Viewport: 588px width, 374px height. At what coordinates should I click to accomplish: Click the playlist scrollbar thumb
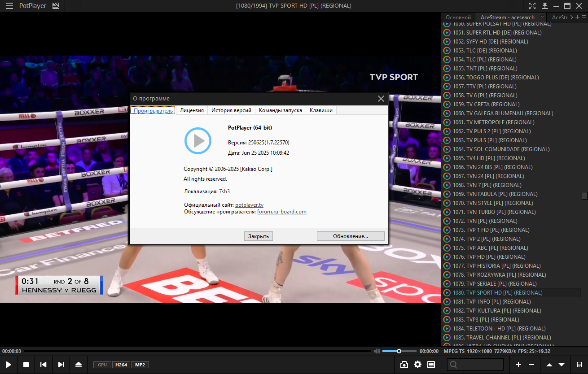tap(584, 196)
